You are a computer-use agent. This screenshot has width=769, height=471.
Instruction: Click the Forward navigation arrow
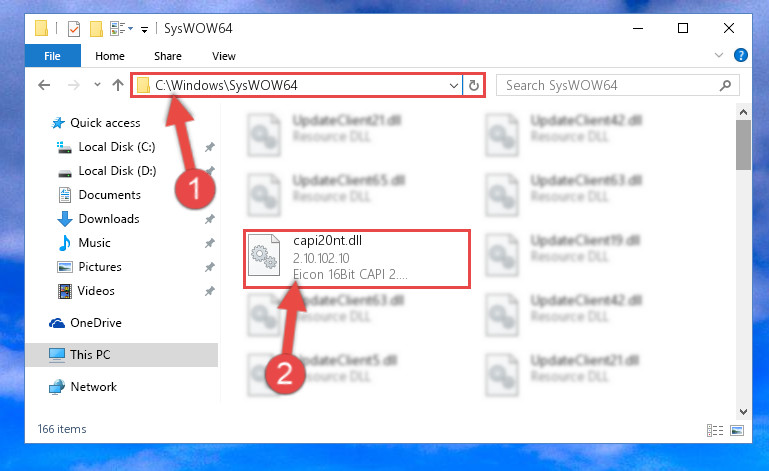(x=74, y=85)
